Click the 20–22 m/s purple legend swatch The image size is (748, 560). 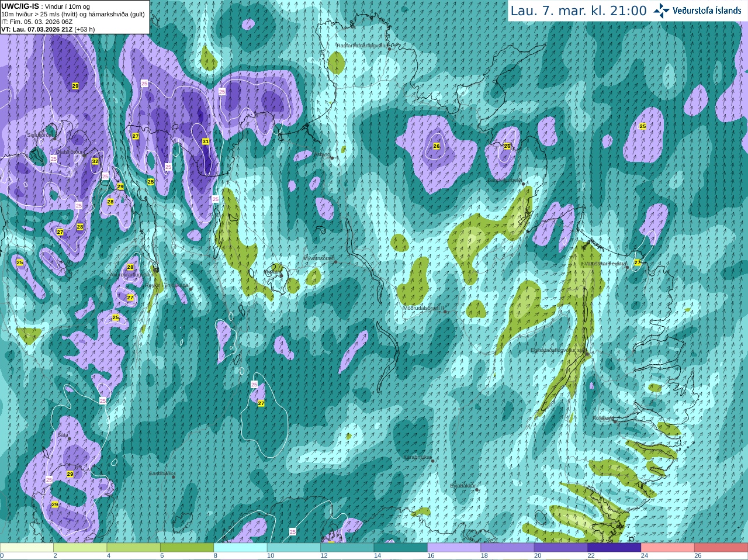[561, 548]
